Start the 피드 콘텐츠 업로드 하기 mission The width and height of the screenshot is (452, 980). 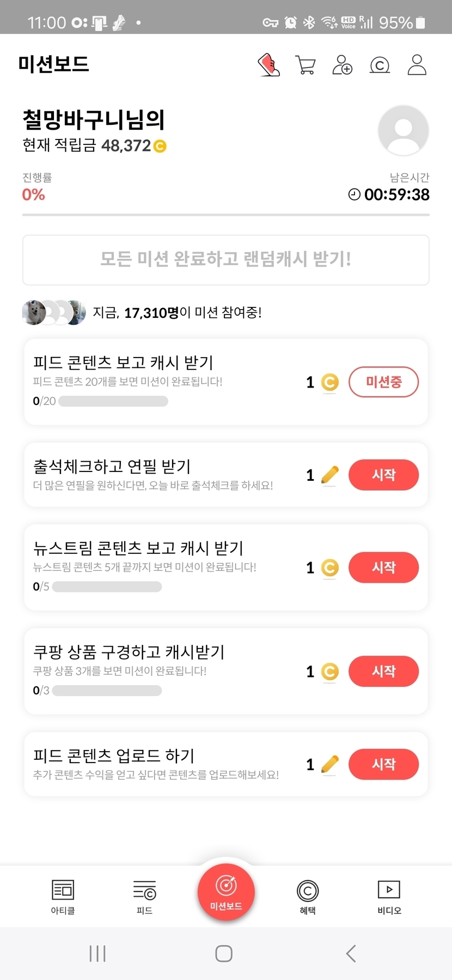(383, 764)
